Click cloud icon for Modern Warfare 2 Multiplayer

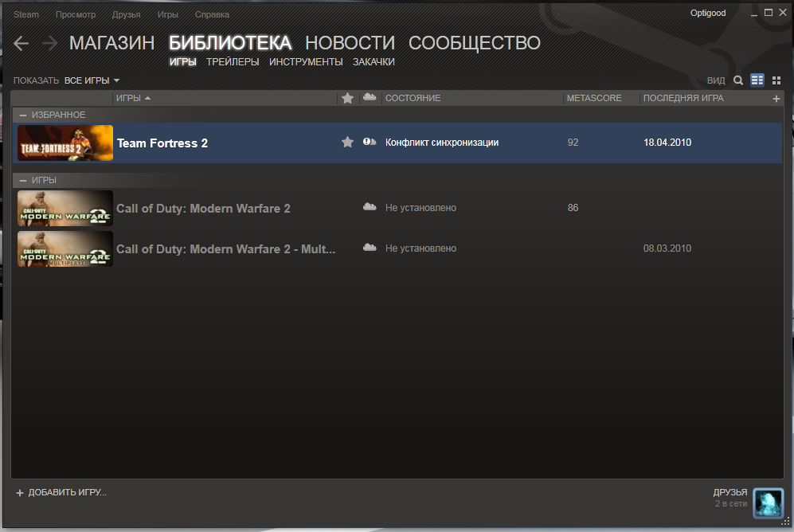pyautogui.click(x=370, y=248)
